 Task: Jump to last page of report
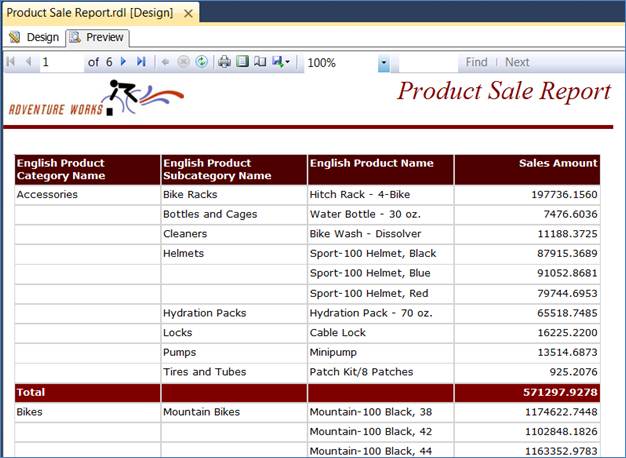click(x=141, y=62)
